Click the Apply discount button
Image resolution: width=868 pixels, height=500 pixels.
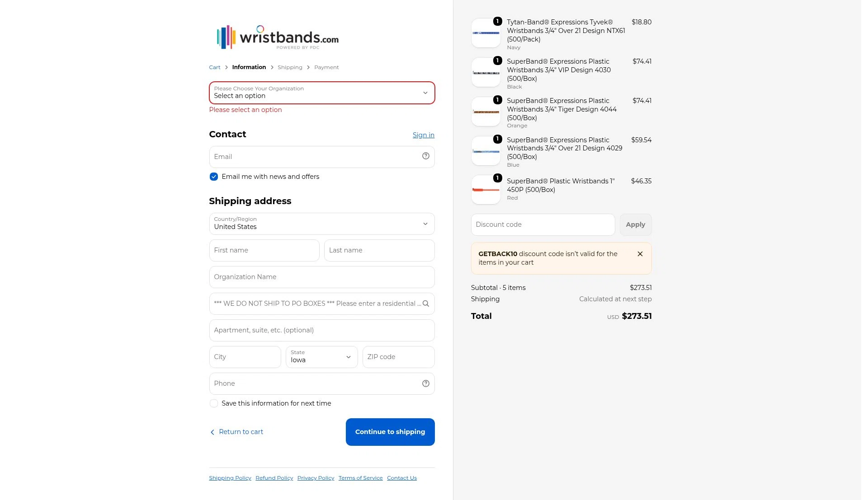point(635,224)
